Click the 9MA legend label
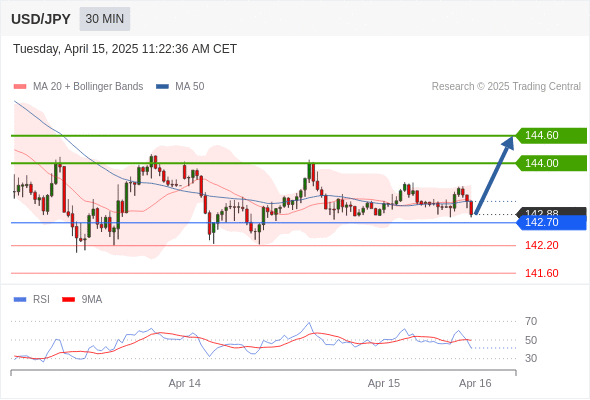Image resolution: width=590 pixels, height=400 pixels. click(92, 300)
